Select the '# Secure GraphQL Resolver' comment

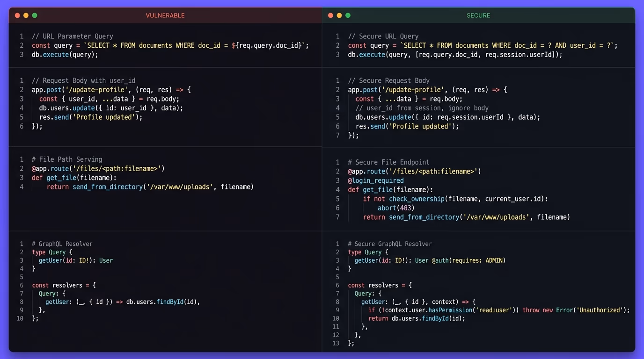click(x=390, y=244)
